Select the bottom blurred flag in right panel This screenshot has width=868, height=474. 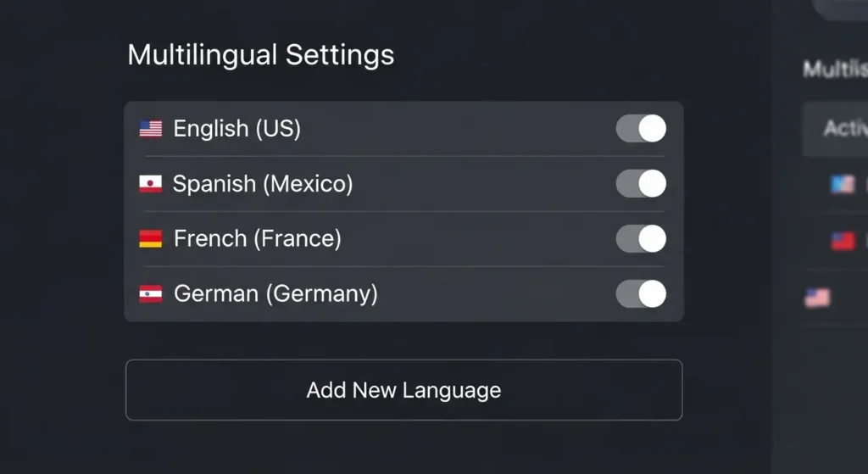pyautogui.click(x=817, y=298)
